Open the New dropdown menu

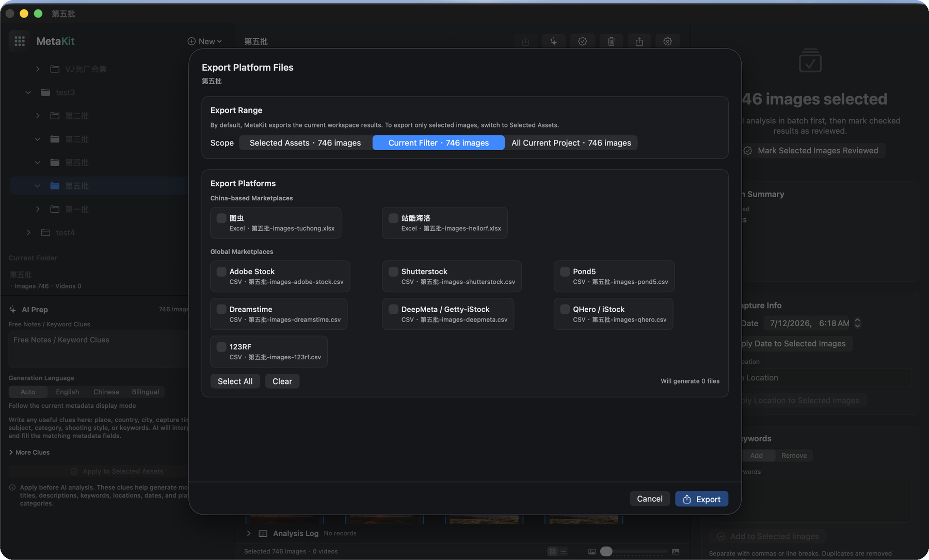tap(205, 41)
